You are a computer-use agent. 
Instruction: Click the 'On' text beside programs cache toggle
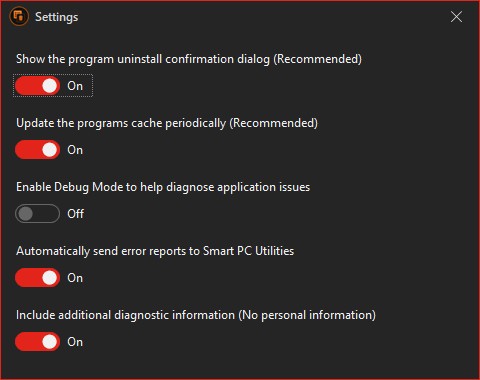75,150
